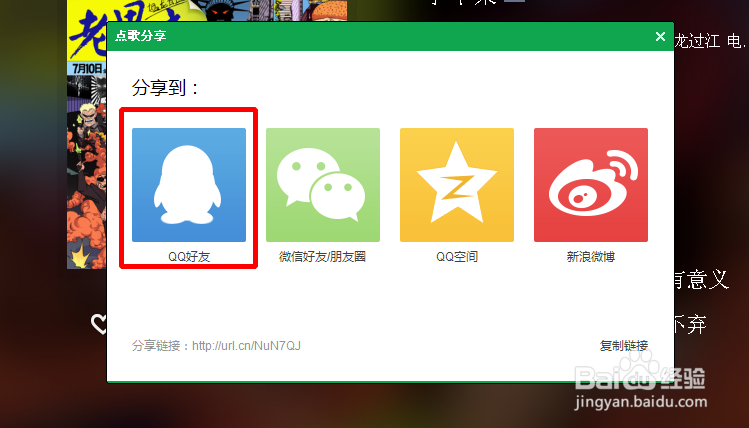Share to QQ好友 via the penguin icon
The height and width of the screenshot is (428, 749).
pos(189,185)
